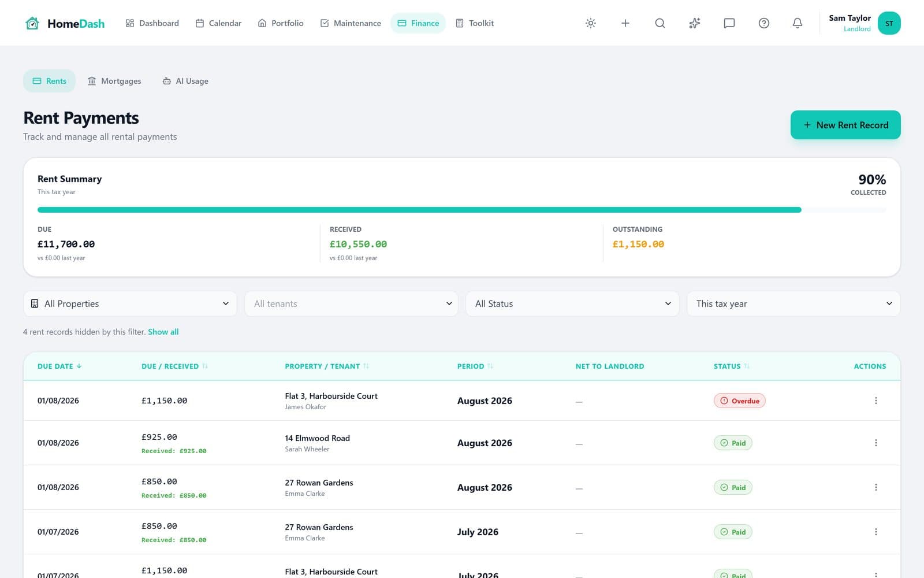Select the Rents tab
Screen dimensions: 924x578
click(x=49, y=81)
